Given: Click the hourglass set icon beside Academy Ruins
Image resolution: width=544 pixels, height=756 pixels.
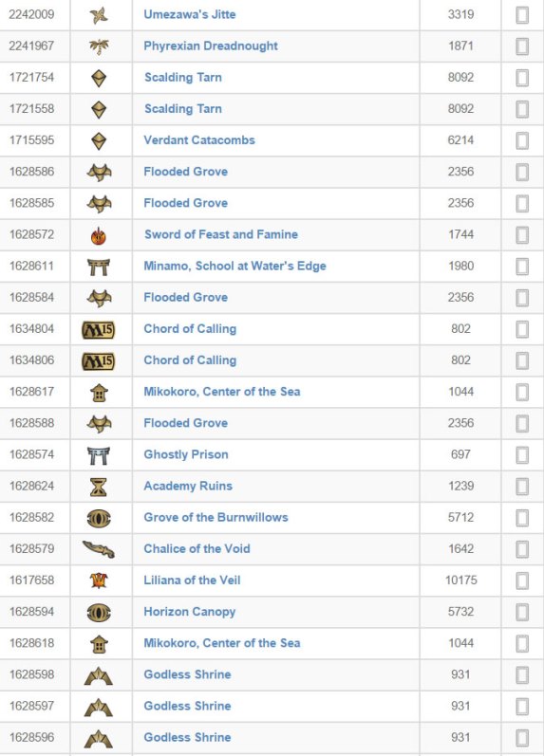Looking at the screenshot, I should [x=99, y=487].
